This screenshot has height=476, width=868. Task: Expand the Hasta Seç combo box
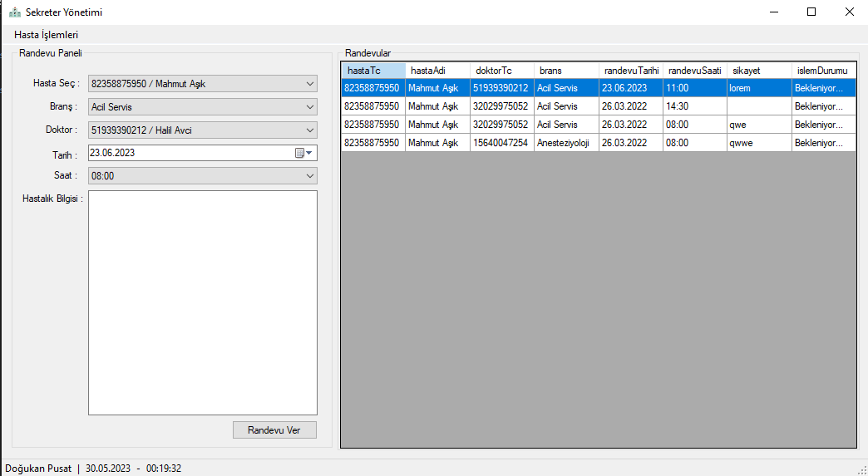coord(203,84)
